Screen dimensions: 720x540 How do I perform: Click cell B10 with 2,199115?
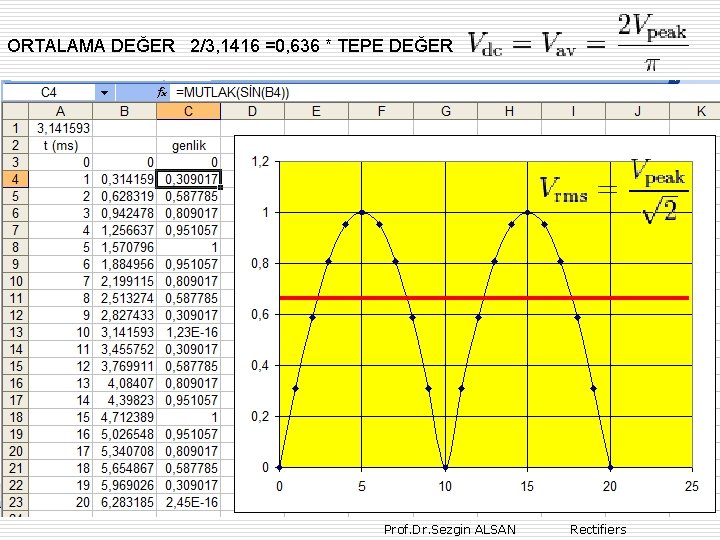coord(124,281)
